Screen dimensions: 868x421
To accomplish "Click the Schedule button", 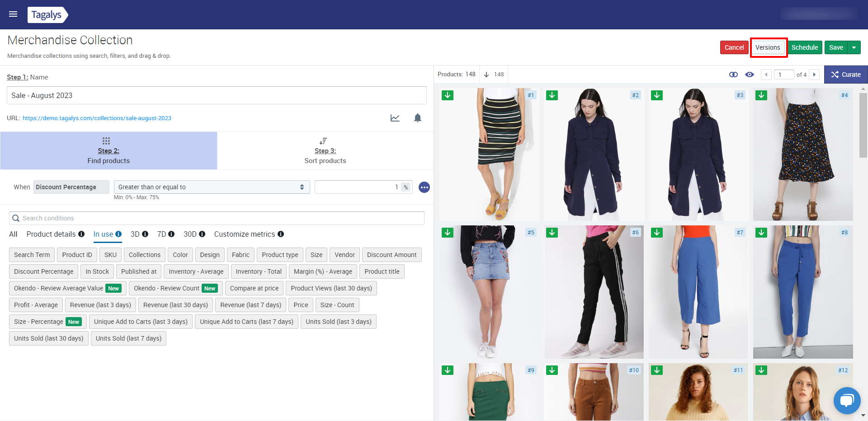I will coord(805,47).
